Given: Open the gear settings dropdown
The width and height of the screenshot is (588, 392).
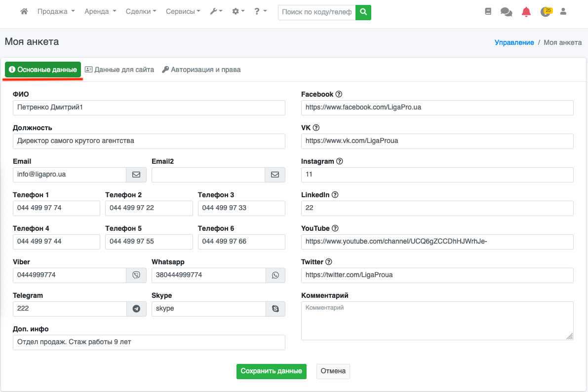Looking at the screenshot, I should tap(238, 11).
